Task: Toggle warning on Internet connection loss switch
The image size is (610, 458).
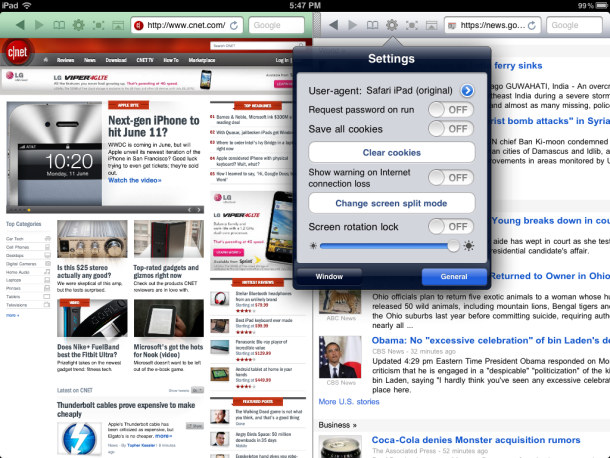Action: pos(451,178)
